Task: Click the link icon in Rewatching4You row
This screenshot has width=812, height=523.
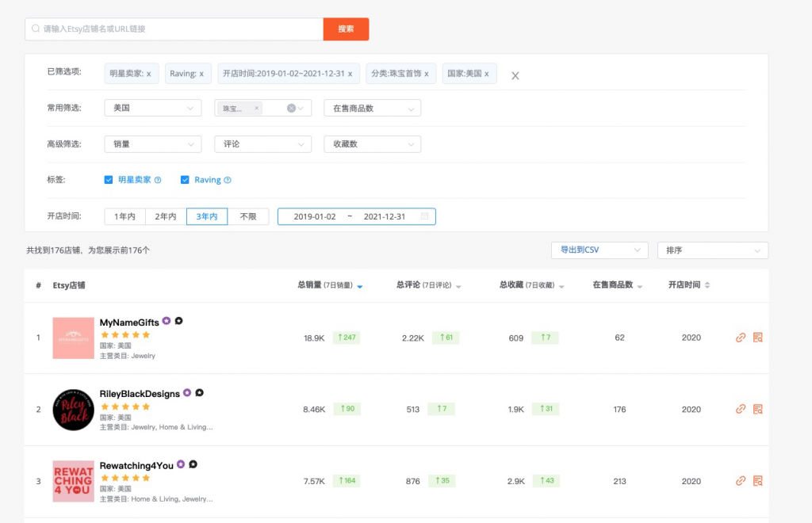Action: click(x=741, y=481)
